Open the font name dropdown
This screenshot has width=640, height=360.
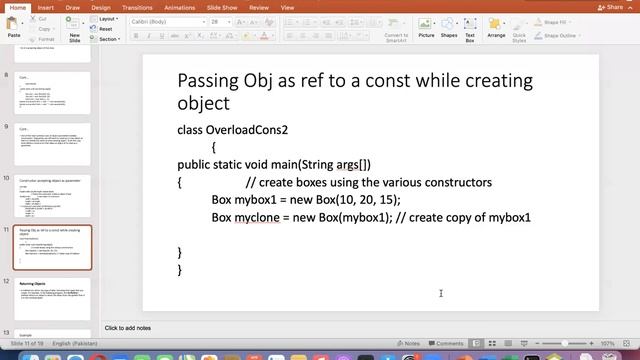point(204,22)
